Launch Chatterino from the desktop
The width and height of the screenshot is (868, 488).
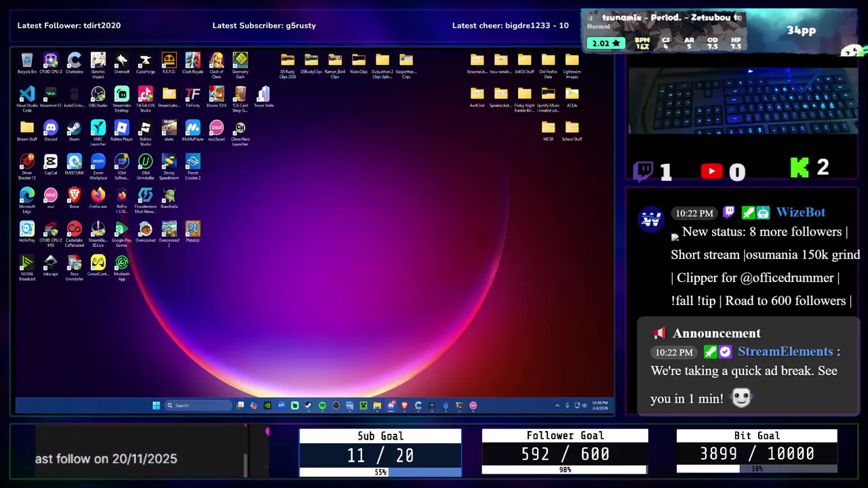point(75,62)
